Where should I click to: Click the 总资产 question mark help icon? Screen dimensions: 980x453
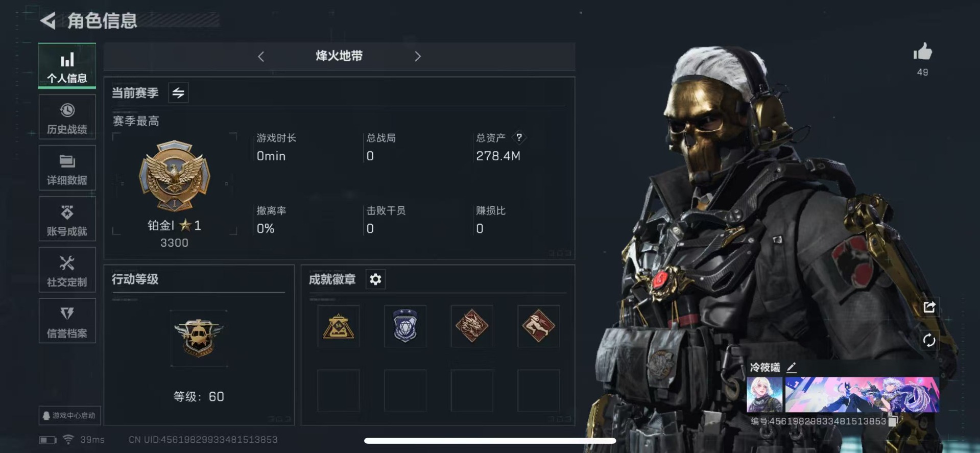(519, 137)
